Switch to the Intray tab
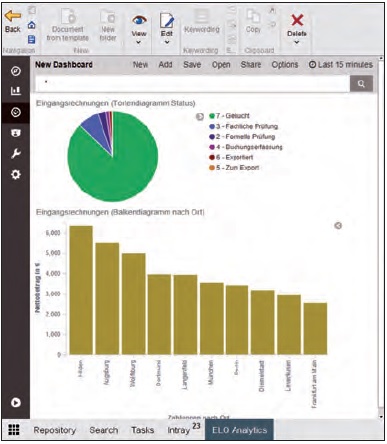This screenshot has height=444, width=387. [179, 430]
